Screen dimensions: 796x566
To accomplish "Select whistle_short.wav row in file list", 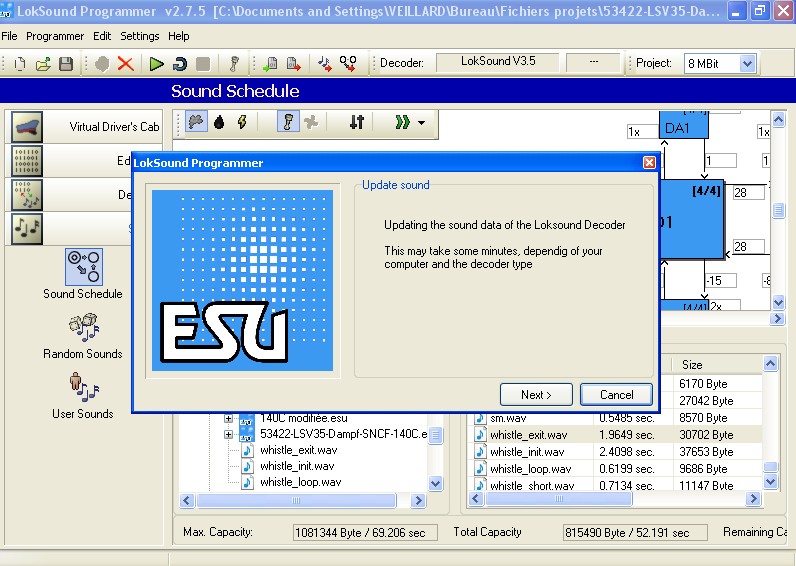I will tap(614, 484).
